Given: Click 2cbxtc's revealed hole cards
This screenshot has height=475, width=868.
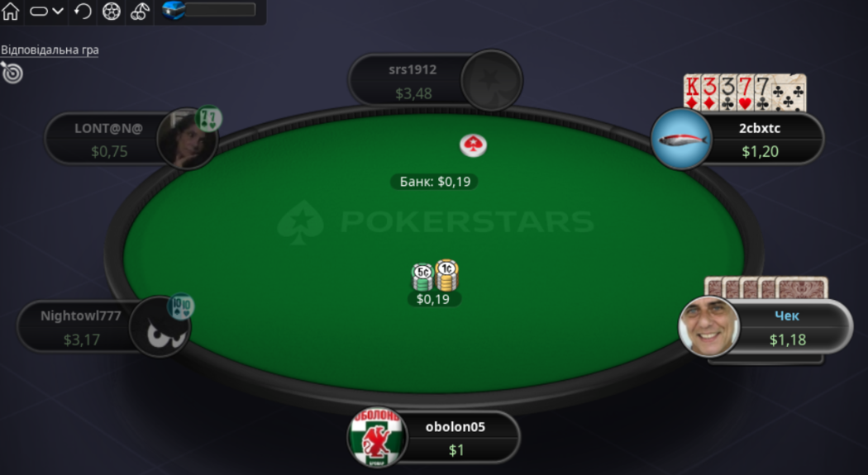Looking at the screenshot, I should 745,93.
